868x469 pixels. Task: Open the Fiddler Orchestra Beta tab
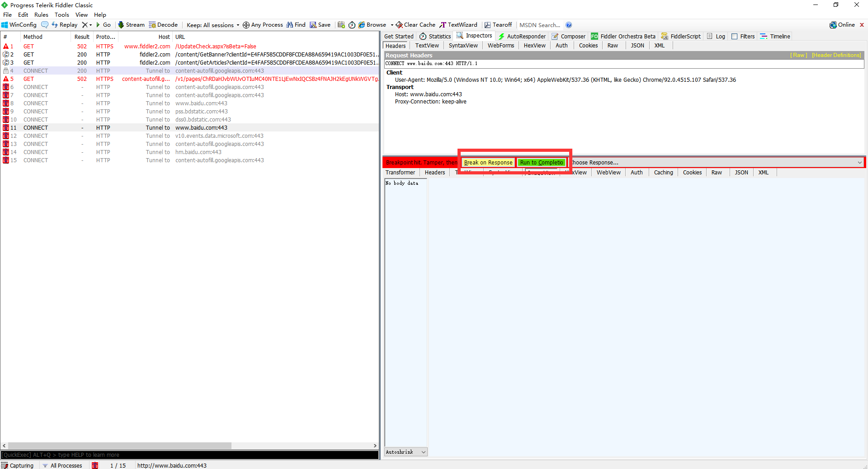[623, 36]
